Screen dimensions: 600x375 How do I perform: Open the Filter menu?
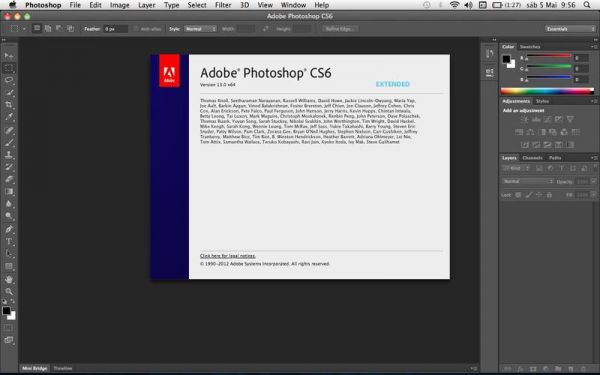[x=223, y=5]
